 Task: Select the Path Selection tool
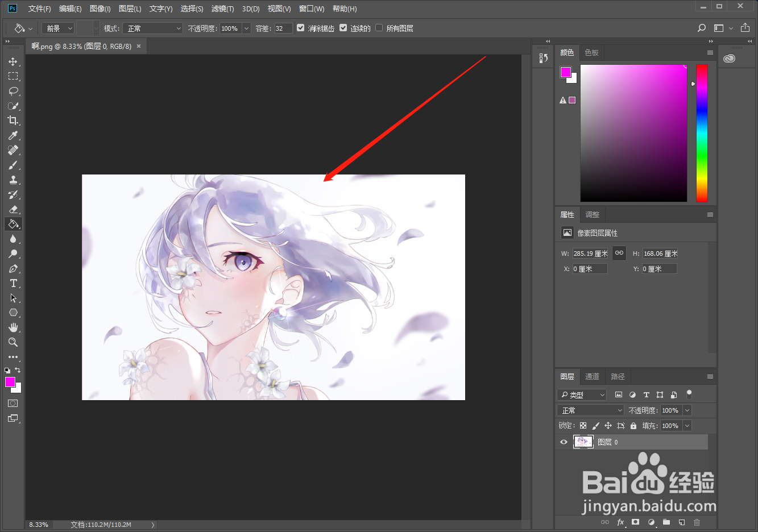13,298
